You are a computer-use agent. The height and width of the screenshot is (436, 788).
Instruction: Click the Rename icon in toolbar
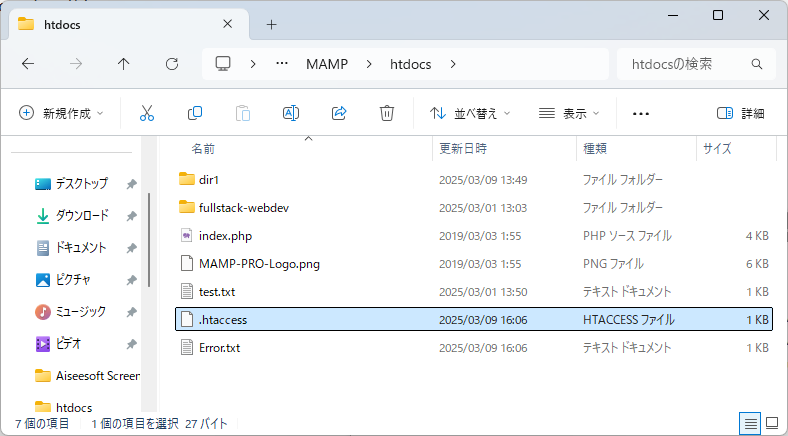(291, 114)
